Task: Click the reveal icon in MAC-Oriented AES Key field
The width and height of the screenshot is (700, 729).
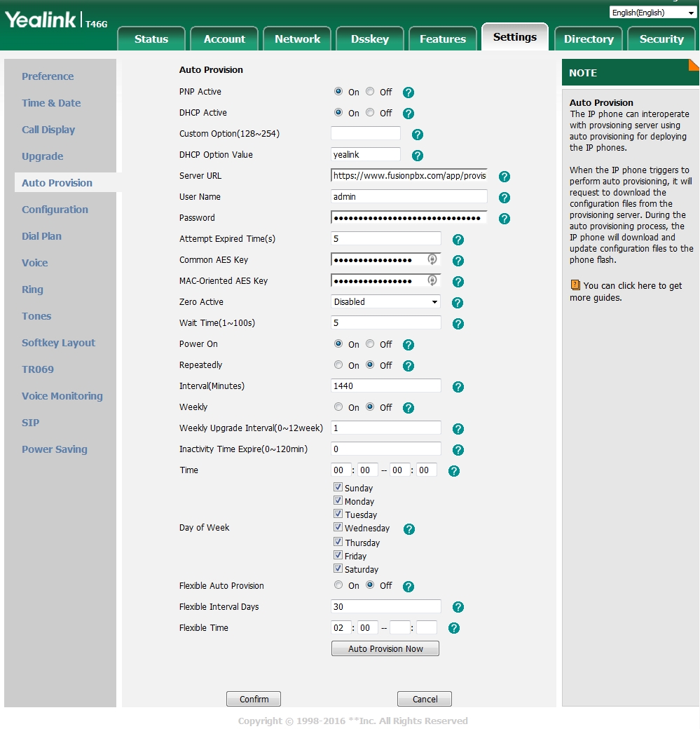Action: click(x=432, y=281)
